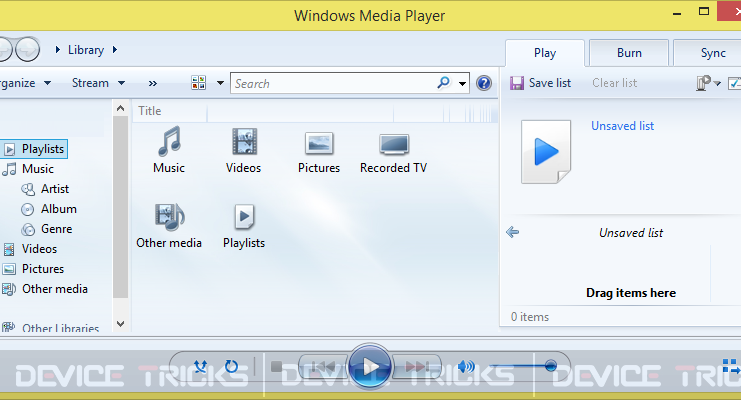Open the search options dropdown arrow

tap(462, 84)
